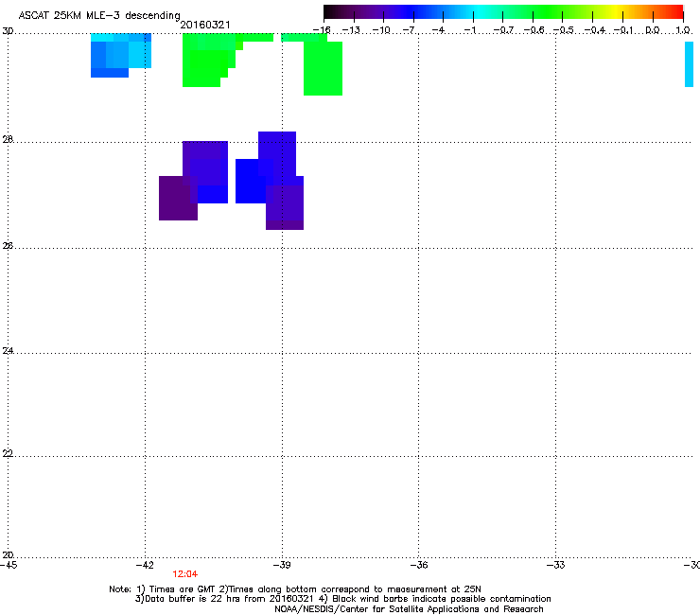700x615 pixels.
Task: Click the color scale label -4
Action: tap(440, 30)
